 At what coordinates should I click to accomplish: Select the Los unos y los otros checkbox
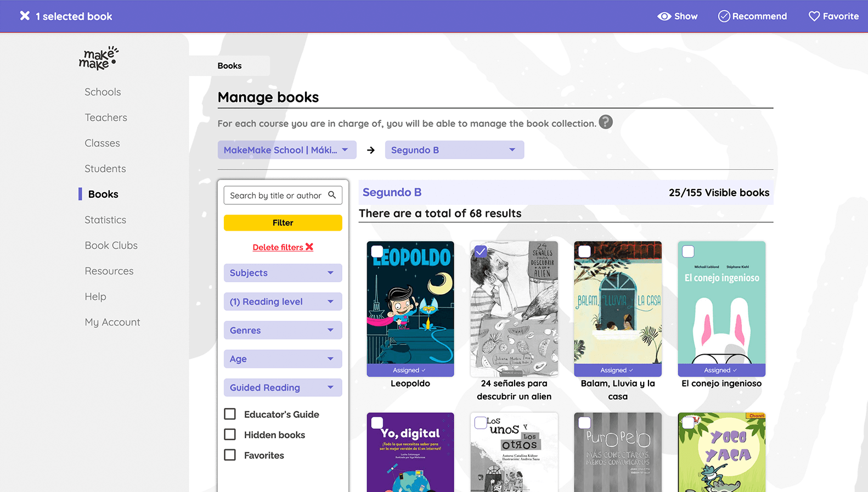[481, 423]
